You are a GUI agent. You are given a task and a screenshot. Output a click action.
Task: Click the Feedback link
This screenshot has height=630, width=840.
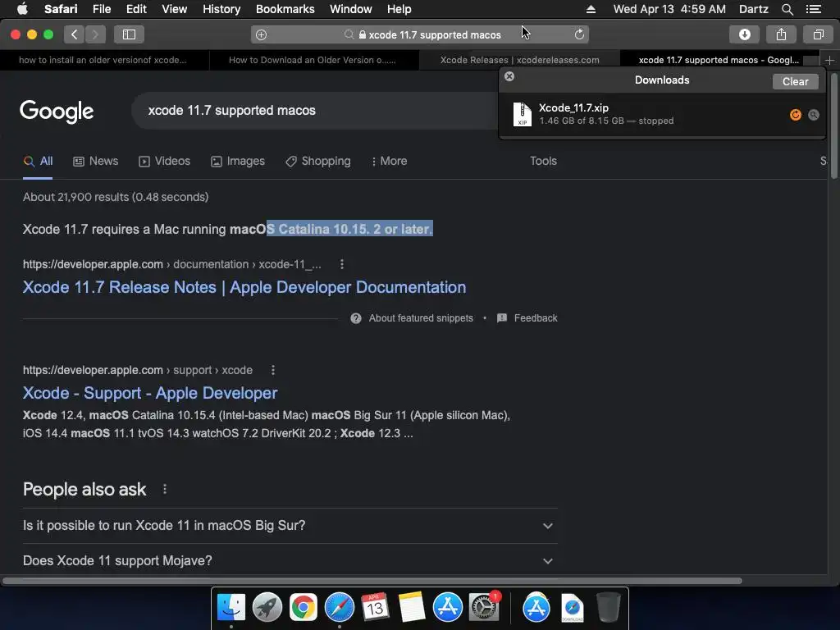[527, 318]
